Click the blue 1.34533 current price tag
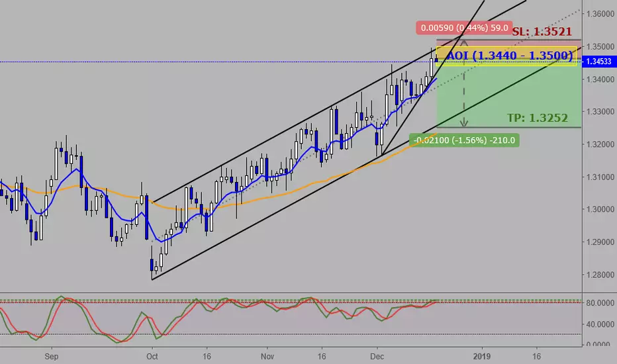 click(x=599, y=62)
